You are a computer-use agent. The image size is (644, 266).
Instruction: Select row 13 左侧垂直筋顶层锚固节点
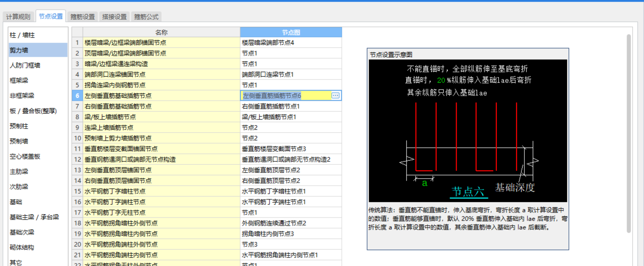[162, 170]
